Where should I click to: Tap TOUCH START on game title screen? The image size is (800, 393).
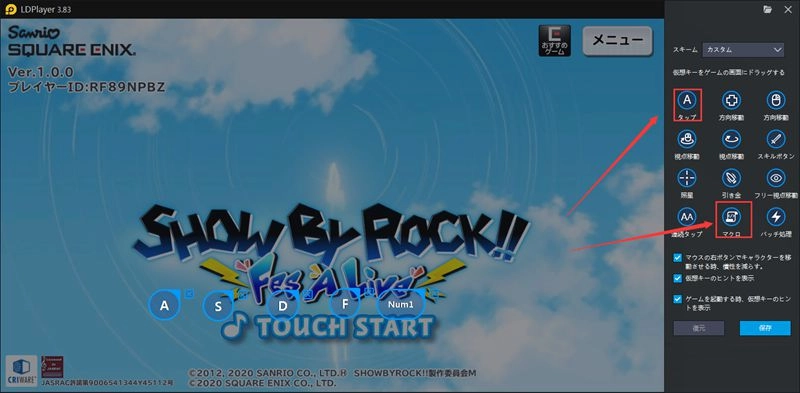pos(328,328)
